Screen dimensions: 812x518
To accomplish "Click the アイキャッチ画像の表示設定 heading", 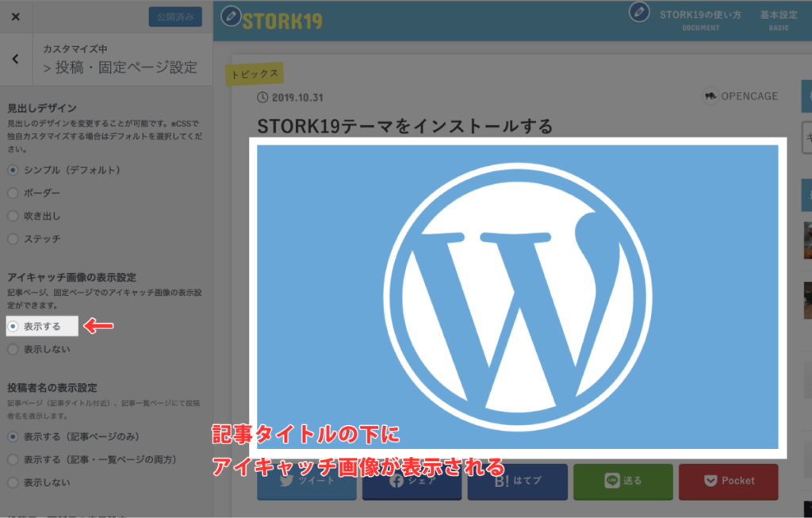I will click(71, 277).
